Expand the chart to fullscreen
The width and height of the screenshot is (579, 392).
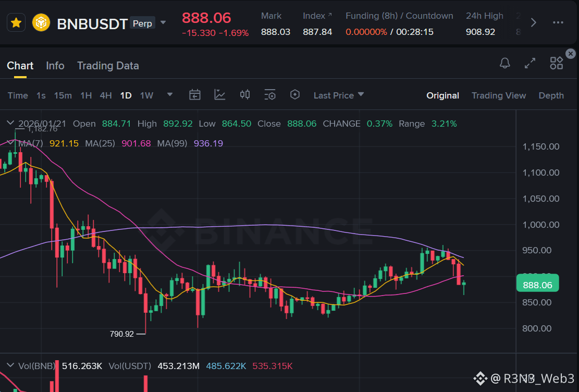click(x=530, y=63)
